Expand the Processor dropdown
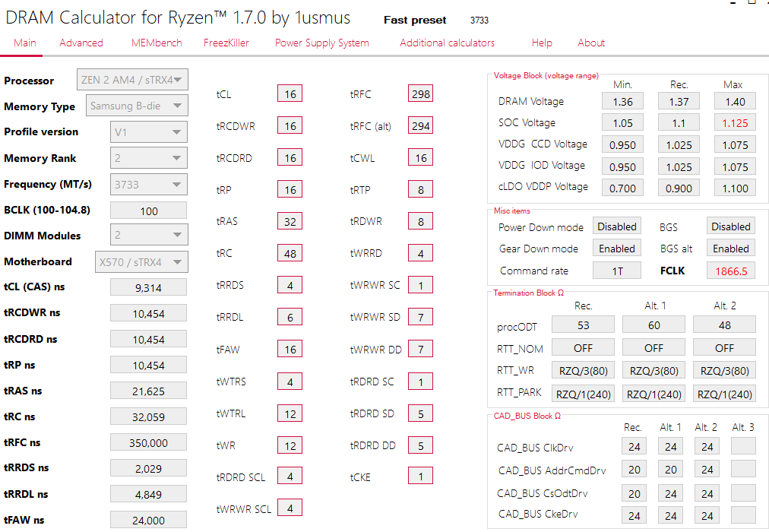This screenshot has width=769, height=532. point(132,80)
